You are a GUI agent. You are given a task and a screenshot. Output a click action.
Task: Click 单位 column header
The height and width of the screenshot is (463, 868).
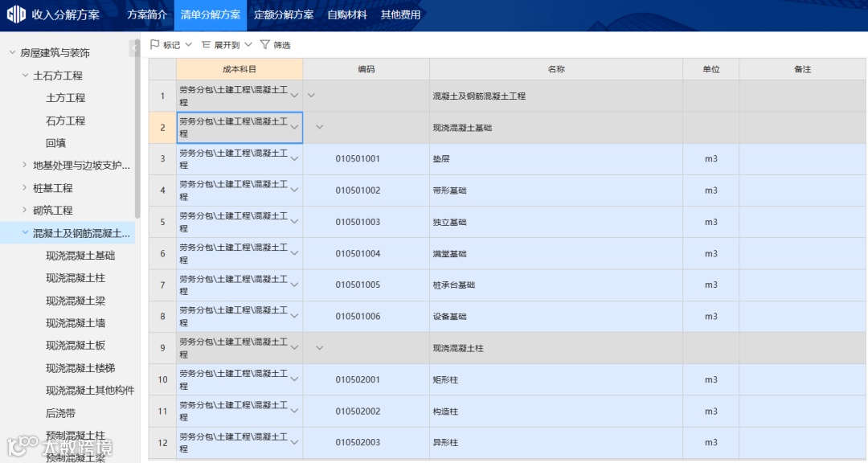tap(710, 69)
